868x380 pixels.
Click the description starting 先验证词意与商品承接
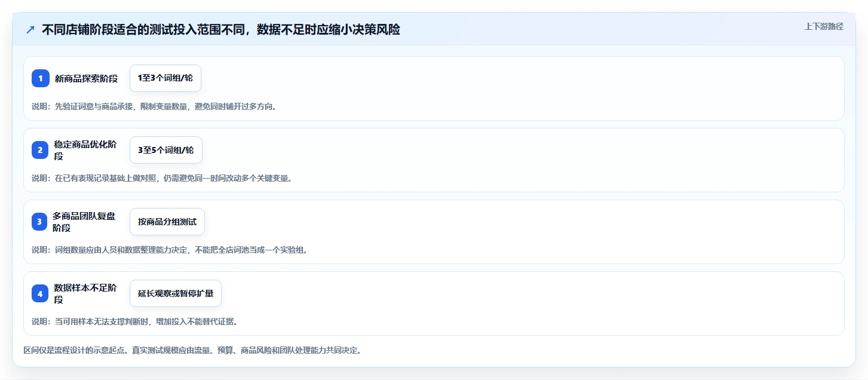pyautogui.click(x=154, y=106)
